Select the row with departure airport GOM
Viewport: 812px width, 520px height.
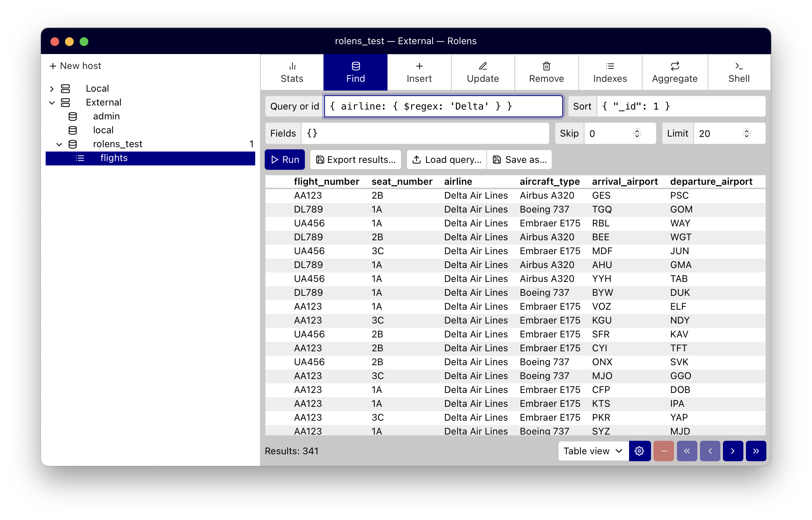[x=515, y=209]
